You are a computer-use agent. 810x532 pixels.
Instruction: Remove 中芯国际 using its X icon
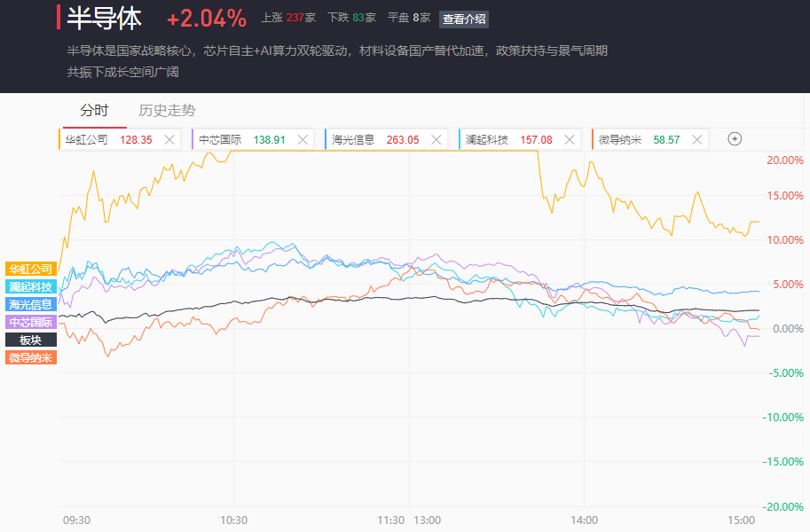click(303, 139)
